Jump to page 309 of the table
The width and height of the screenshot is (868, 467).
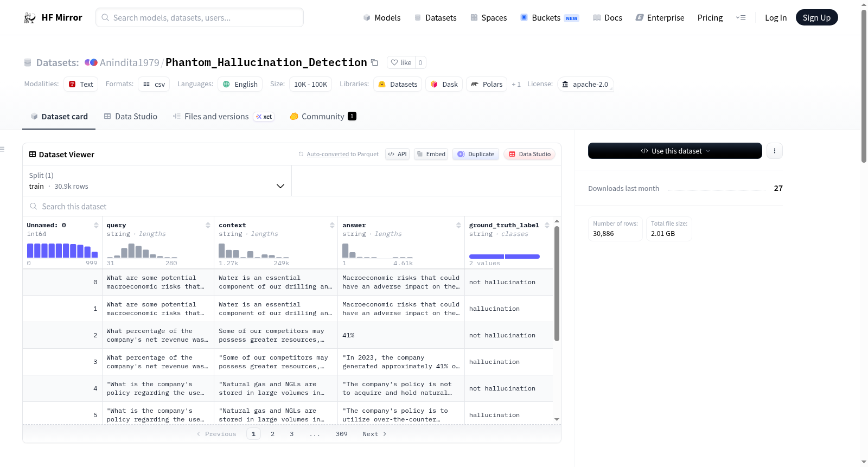(x=342, y=434)
